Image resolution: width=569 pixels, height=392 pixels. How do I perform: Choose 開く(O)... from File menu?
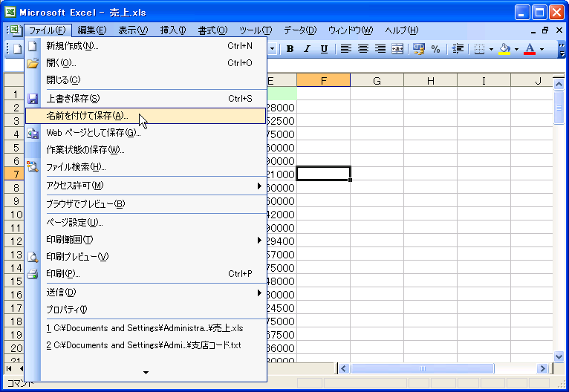click(146, 63)
